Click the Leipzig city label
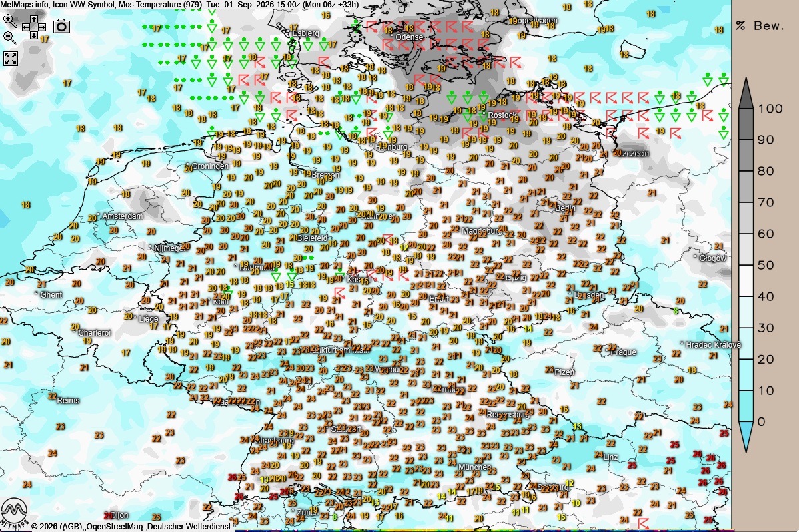 pyautogui.click(x=514, y=278)
